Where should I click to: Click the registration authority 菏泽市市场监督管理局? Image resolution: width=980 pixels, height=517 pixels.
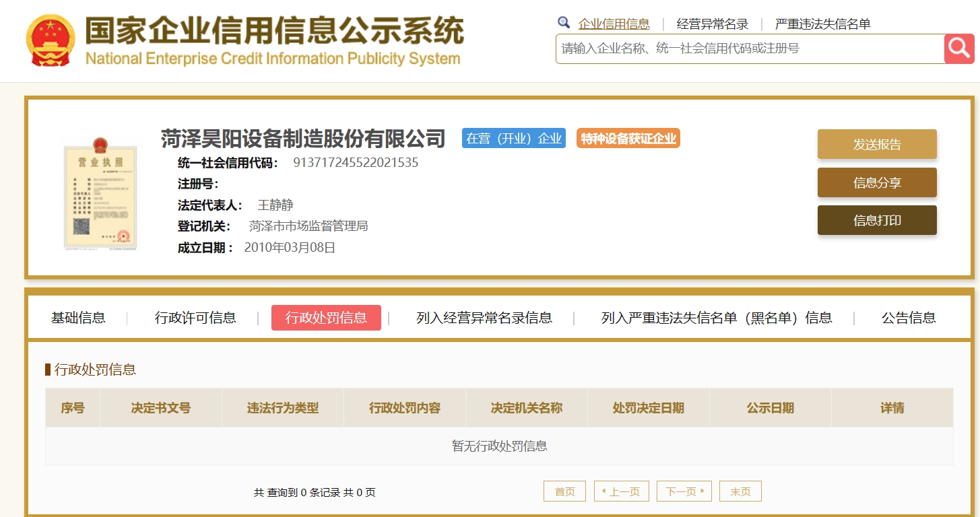click(308, 226)
